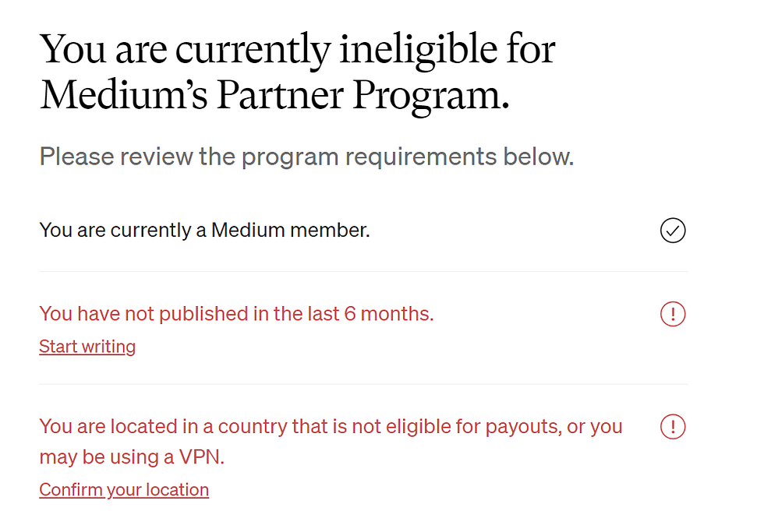Click the divider below the Medium member row
The image size is (764, 532).
[363, 272]
